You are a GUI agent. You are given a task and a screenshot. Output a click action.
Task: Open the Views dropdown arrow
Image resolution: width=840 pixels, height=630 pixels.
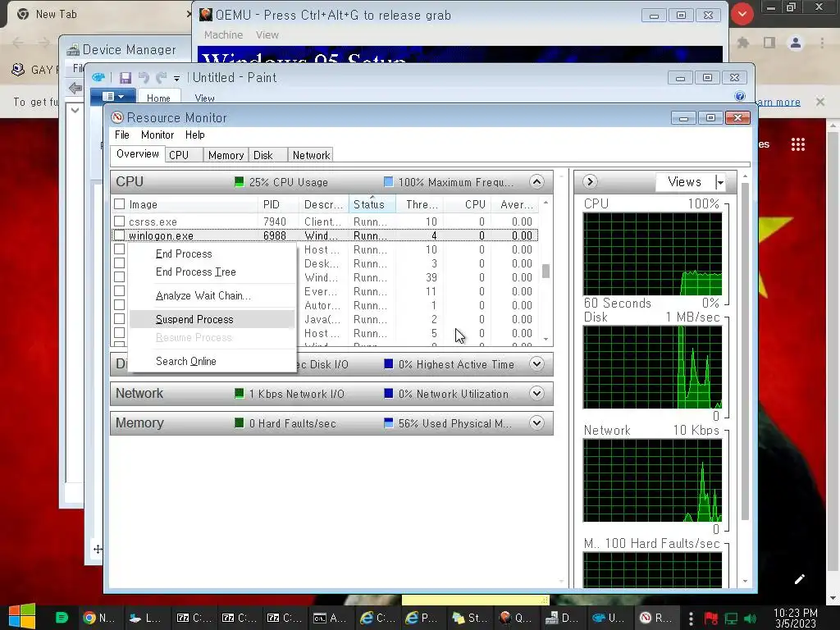click(720, 182)
